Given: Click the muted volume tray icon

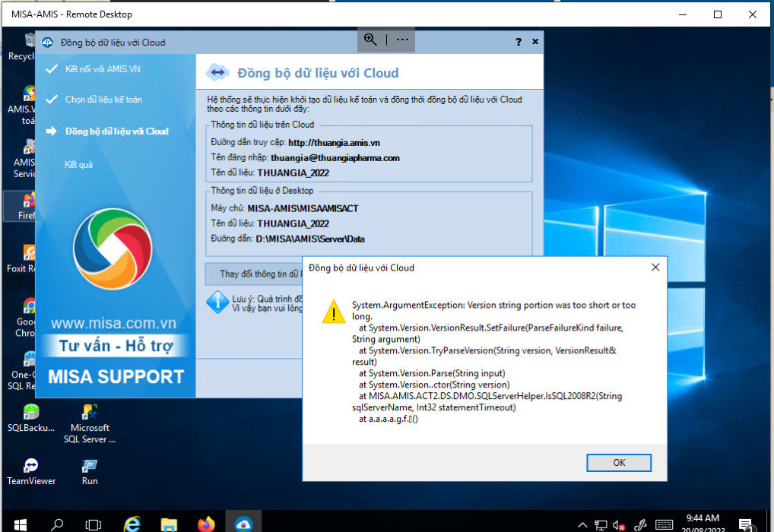Looking at the screenshot, I should tap(619, 526).
